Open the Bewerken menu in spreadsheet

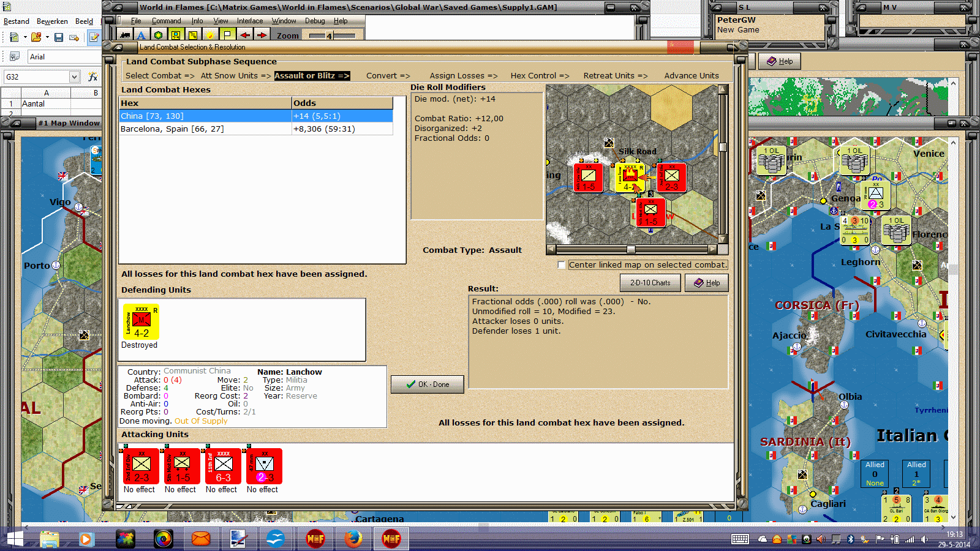pos(52,21)
